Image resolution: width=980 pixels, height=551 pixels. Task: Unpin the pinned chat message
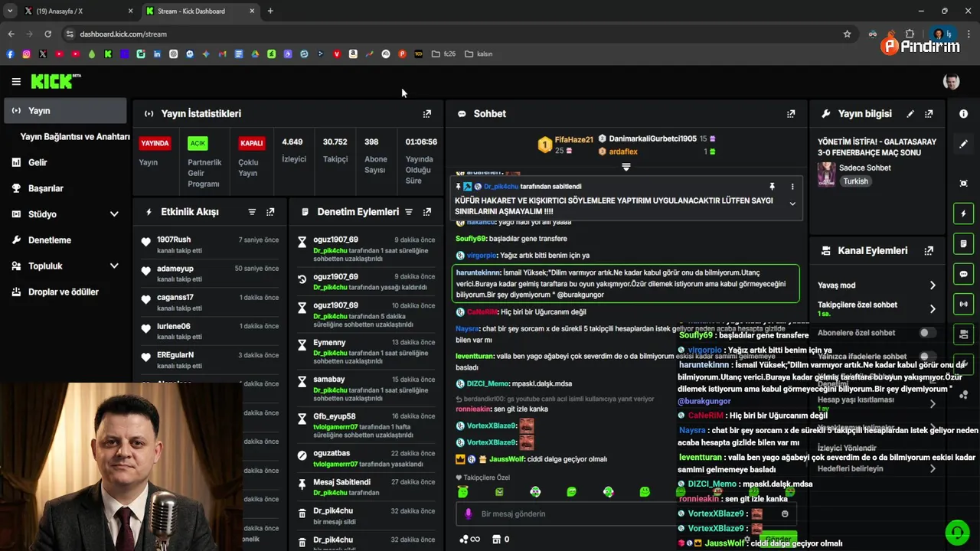[772, 187]
